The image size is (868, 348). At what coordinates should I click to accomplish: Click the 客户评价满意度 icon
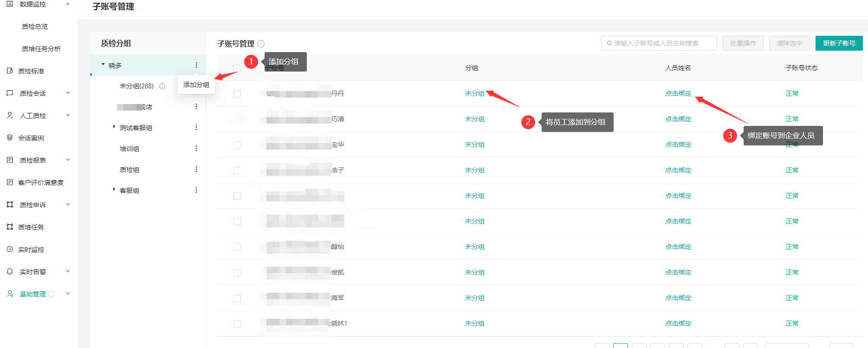10,182
